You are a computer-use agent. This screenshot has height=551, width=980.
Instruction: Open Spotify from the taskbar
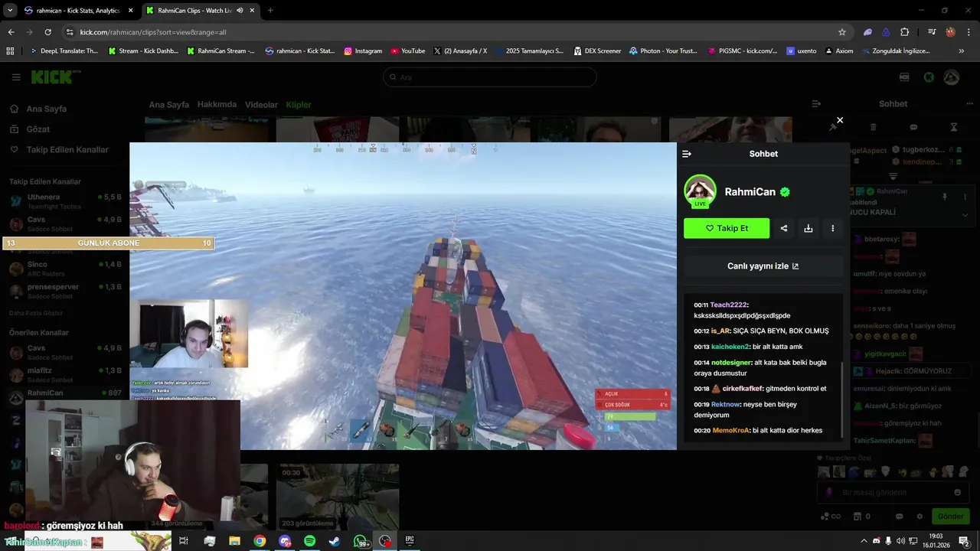tap(309, 541)
